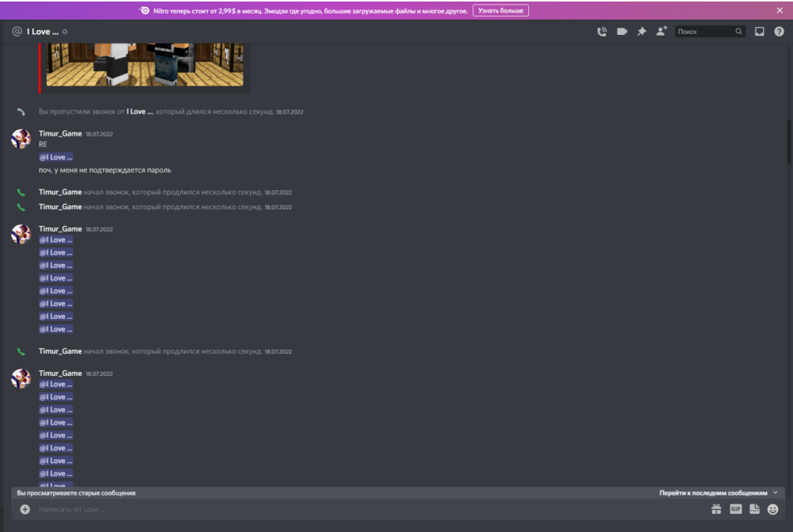The height and width of the screenshot is (532, 793).
Task: Open Timur_Game avatar above the RE message
Action: point(21,139)
